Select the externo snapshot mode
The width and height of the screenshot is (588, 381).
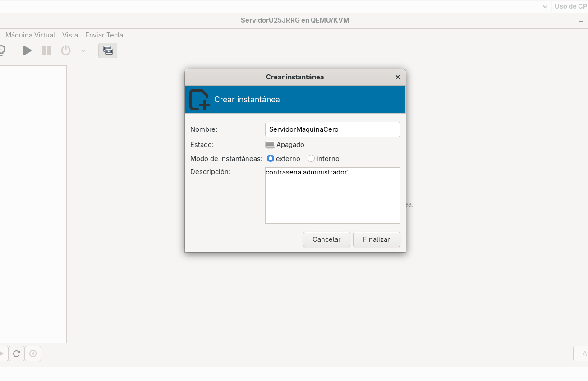coord(284,159)
